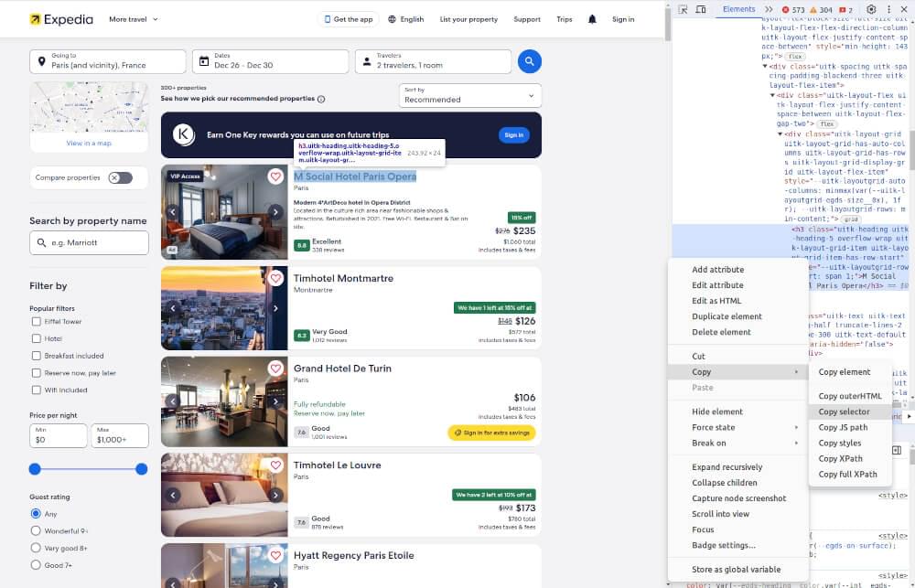Click the blue search magnifier button

pyautogui.click(x=530, y=61)
